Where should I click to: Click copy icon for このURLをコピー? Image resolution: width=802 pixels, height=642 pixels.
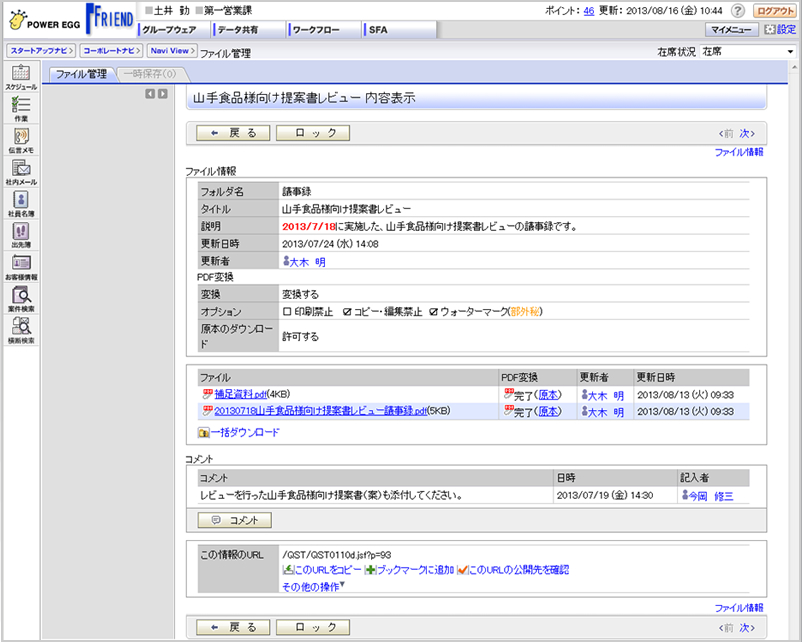point(288,570)
